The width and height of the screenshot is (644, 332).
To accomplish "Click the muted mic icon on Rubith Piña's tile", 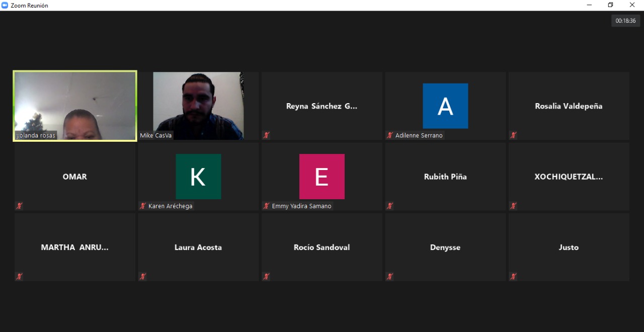I will (x=390, y=206).
